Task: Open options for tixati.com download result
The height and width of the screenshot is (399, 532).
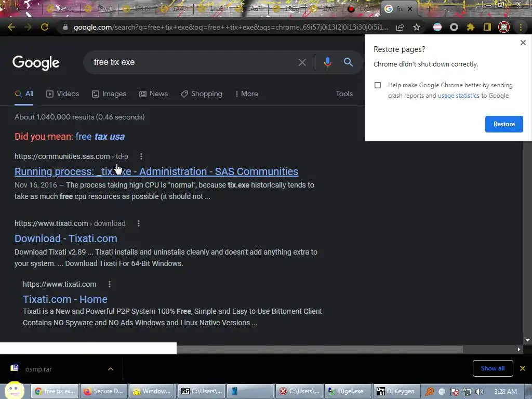Action: (x=138, y=223)
